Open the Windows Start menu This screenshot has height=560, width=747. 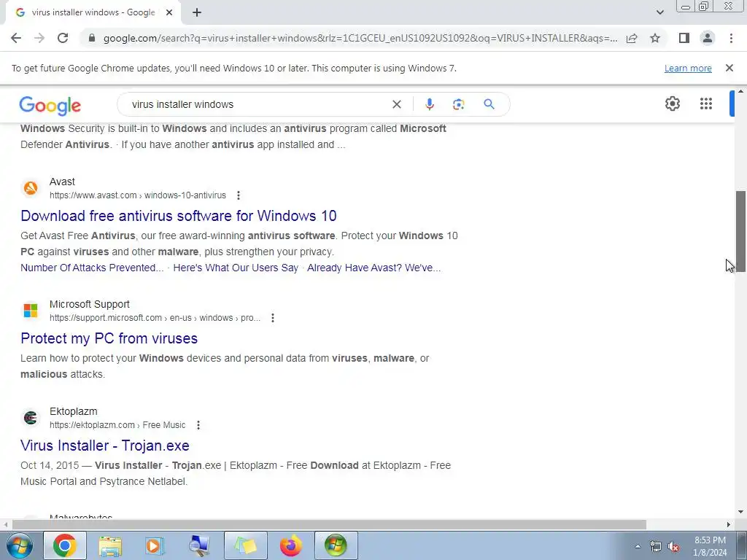[19, 545]
